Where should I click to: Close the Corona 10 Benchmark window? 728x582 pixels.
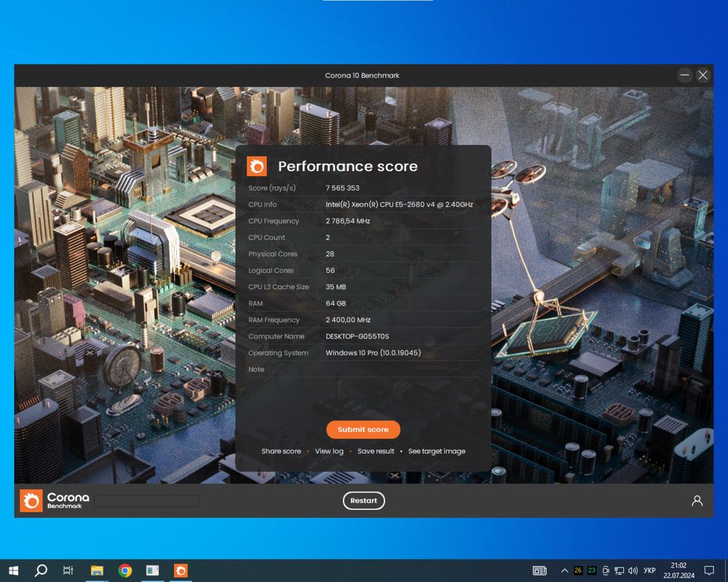pyautogui.click(x=703, y=75)
